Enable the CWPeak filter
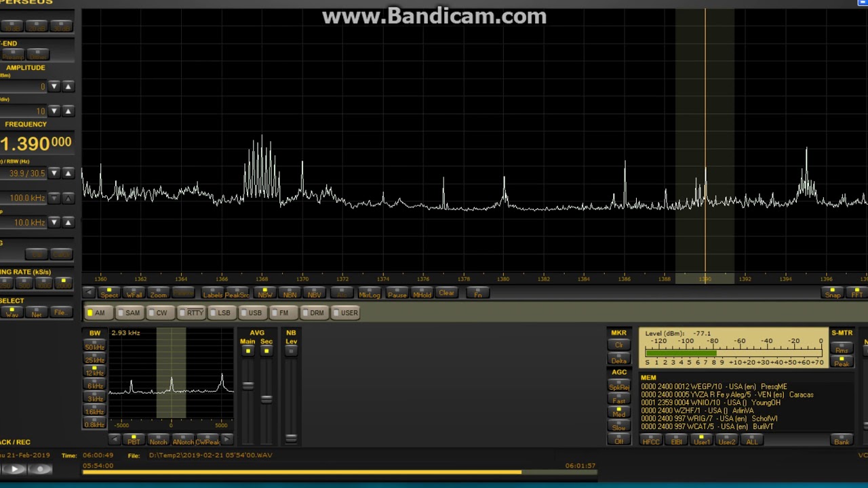The width and height of the screenshot is (868, 488). (x=208, y=441)
